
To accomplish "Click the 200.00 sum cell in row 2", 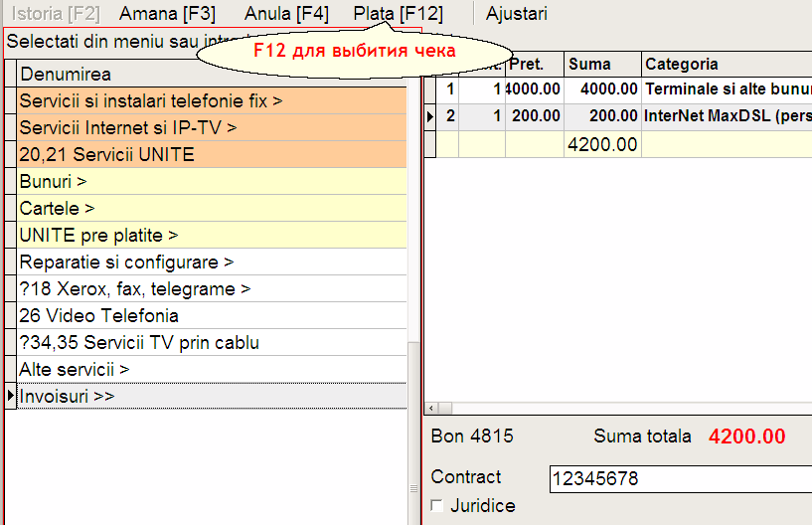I will coord(602,115).
